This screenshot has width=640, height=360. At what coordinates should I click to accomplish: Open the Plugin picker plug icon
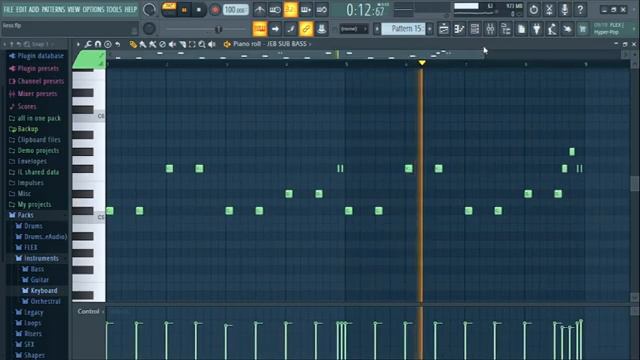tap(537, 29)
